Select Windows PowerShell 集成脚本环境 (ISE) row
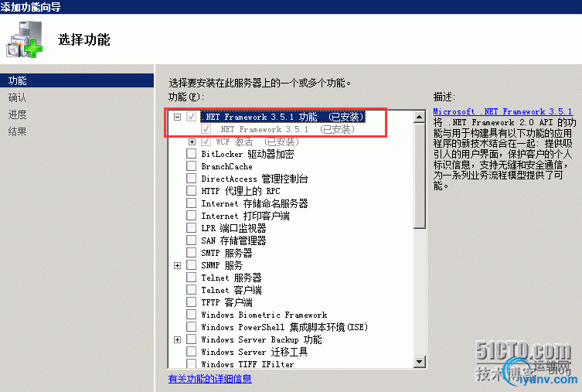 284,327
